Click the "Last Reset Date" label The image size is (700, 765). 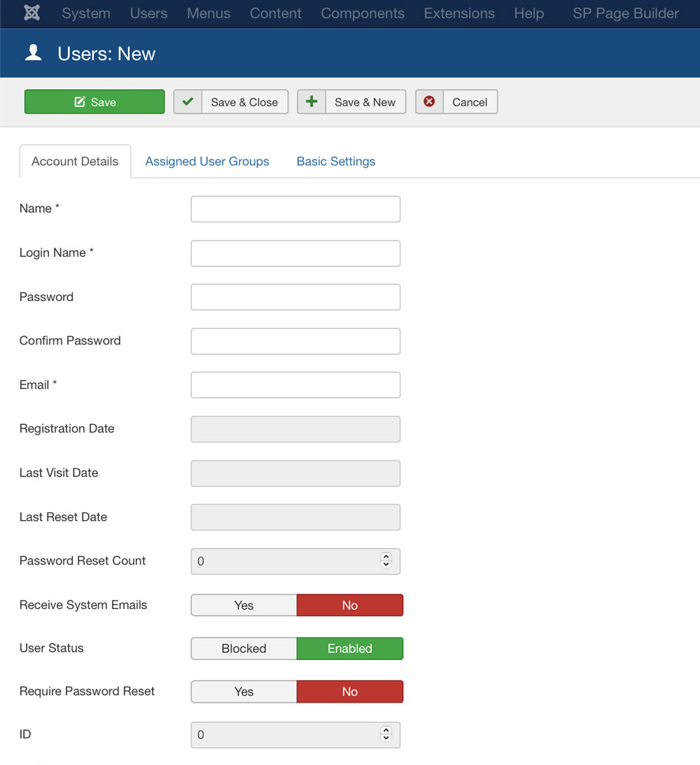coord(63,517)
